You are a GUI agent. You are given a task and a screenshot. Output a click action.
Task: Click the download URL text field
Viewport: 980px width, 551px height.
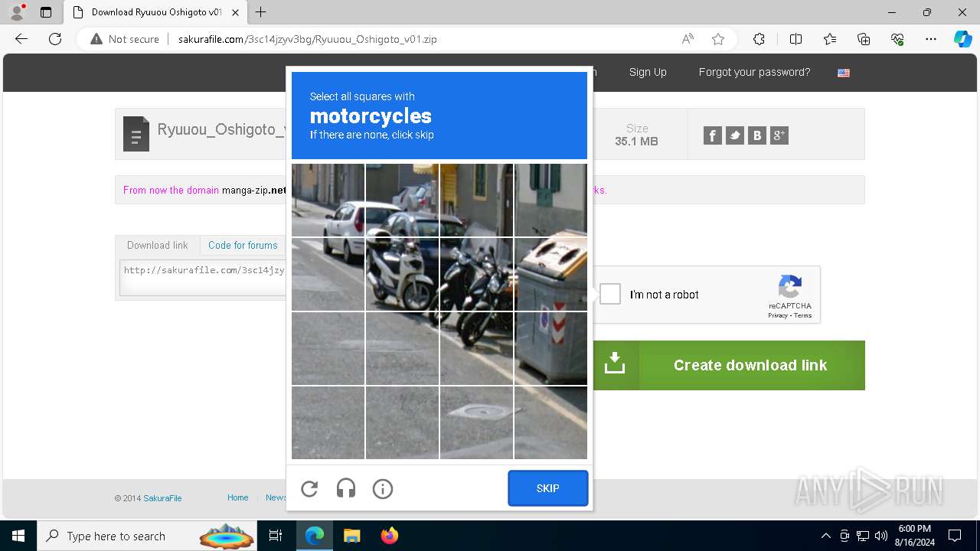204,277
